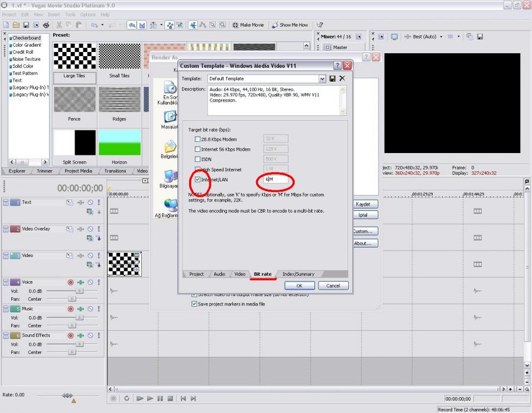Select Credit Roll generator

click(22, 52)
